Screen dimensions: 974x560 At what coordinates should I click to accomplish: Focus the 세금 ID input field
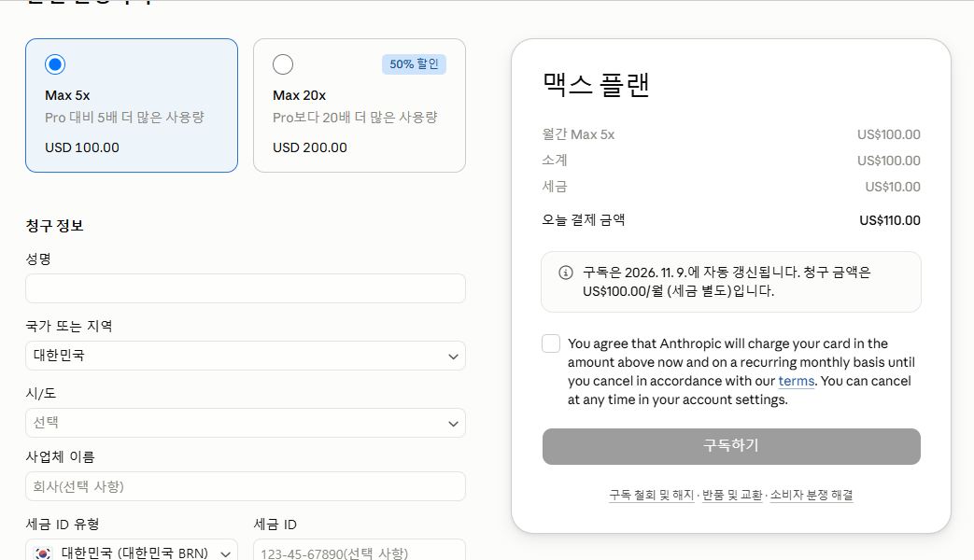click(x=359, y=550)
